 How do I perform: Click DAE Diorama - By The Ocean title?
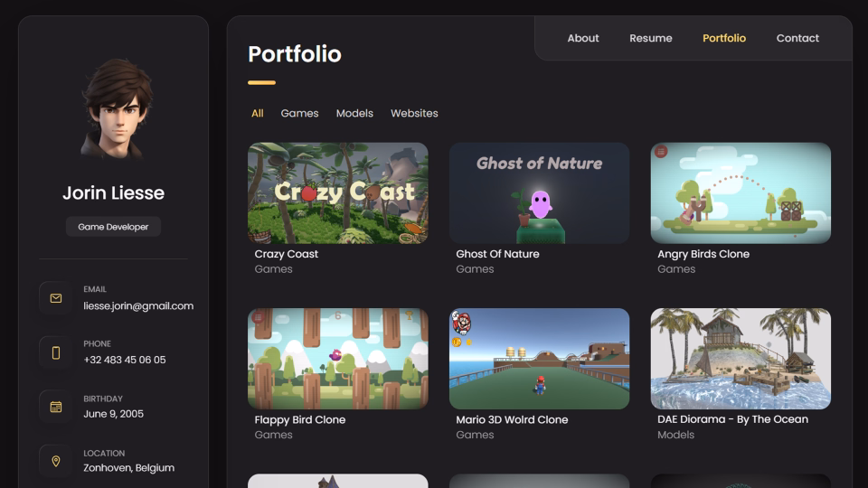732,419
